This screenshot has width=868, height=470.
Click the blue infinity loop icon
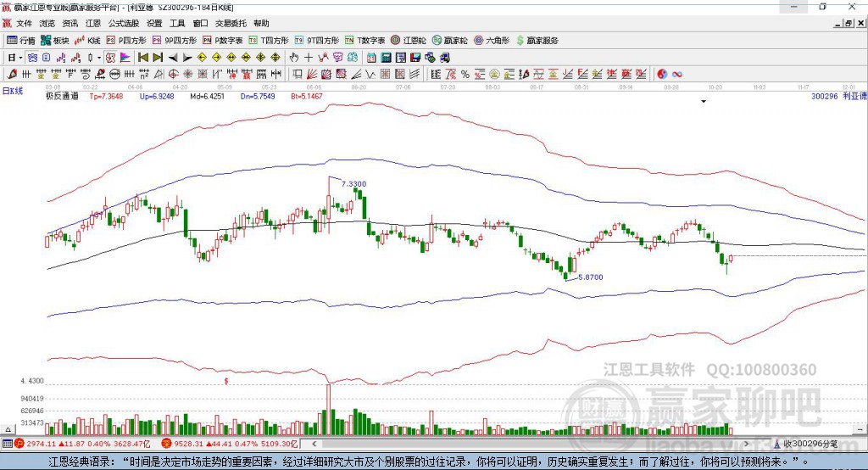click(x=677, y=75)
